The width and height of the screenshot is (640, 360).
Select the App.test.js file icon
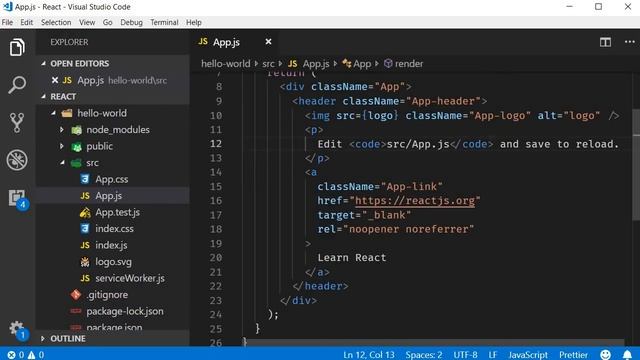click(x=85, y=212)
